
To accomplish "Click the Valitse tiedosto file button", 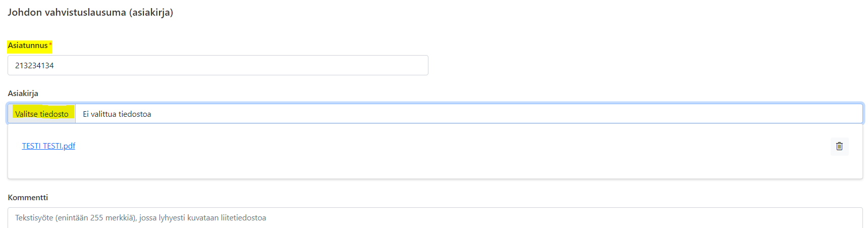I will pos(42,114).
